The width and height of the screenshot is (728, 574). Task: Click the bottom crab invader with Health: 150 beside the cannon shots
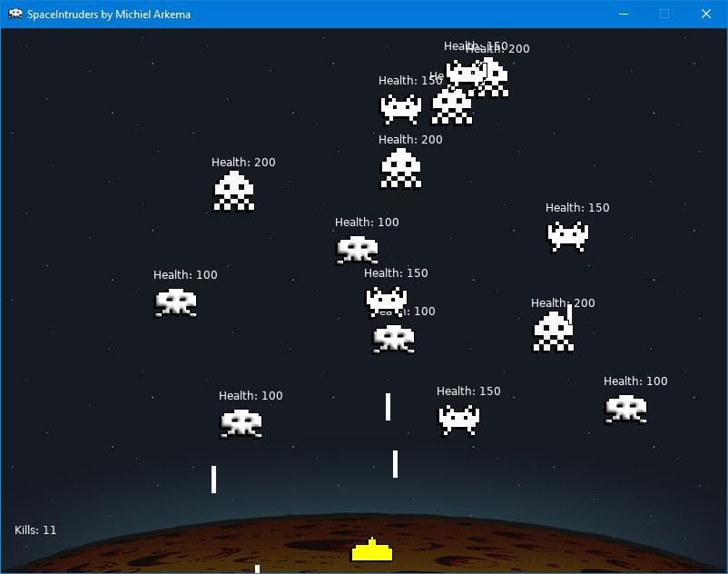pos(459,420)
